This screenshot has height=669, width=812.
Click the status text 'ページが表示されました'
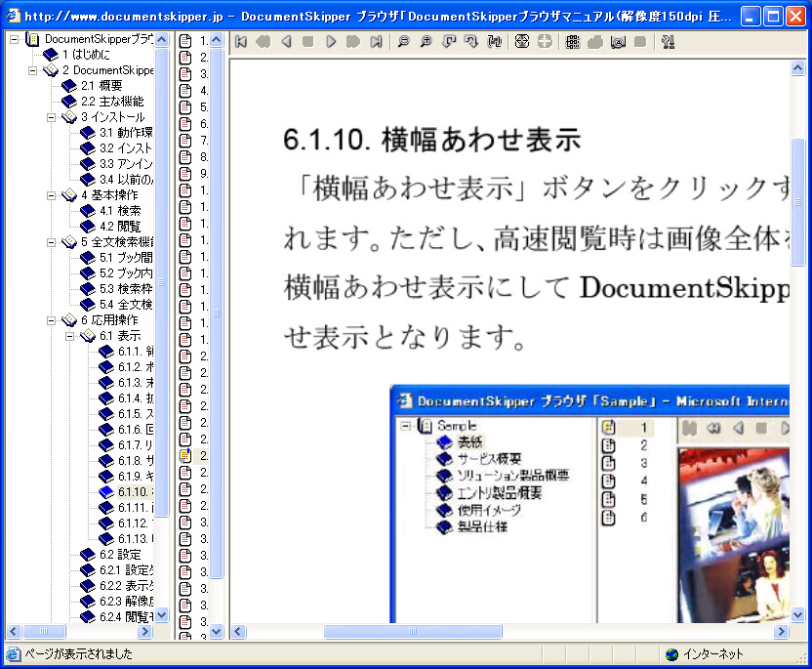pos(79,654)
